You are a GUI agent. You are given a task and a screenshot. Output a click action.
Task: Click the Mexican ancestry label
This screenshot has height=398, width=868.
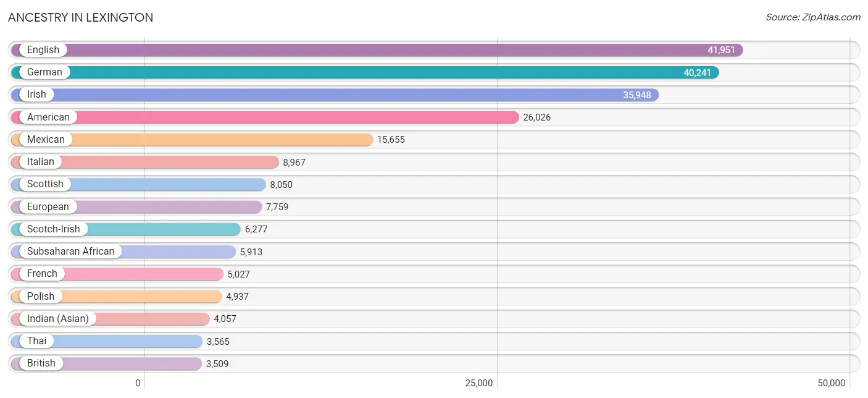pos(46,140)
